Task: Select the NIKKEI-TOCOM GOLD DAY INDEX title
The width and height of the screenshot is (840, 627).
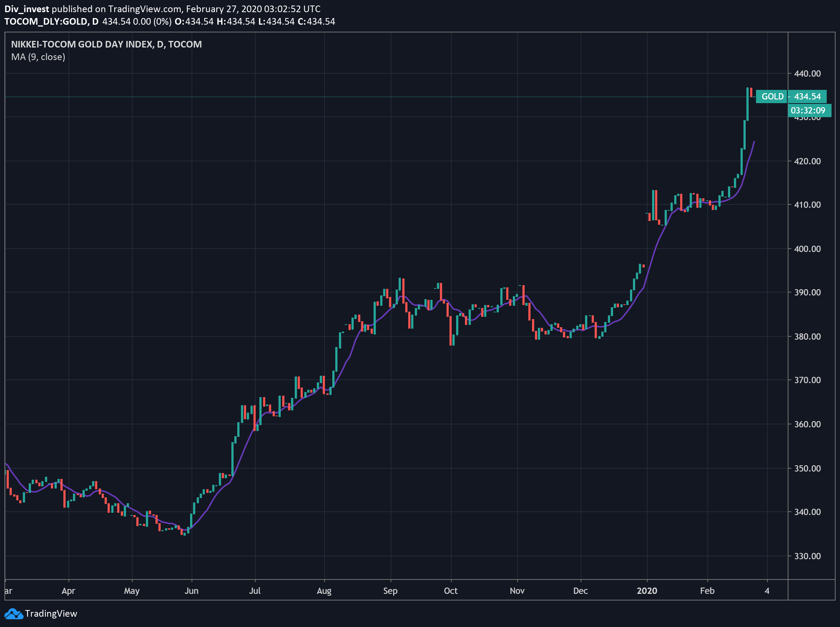Action: (106, 45)
